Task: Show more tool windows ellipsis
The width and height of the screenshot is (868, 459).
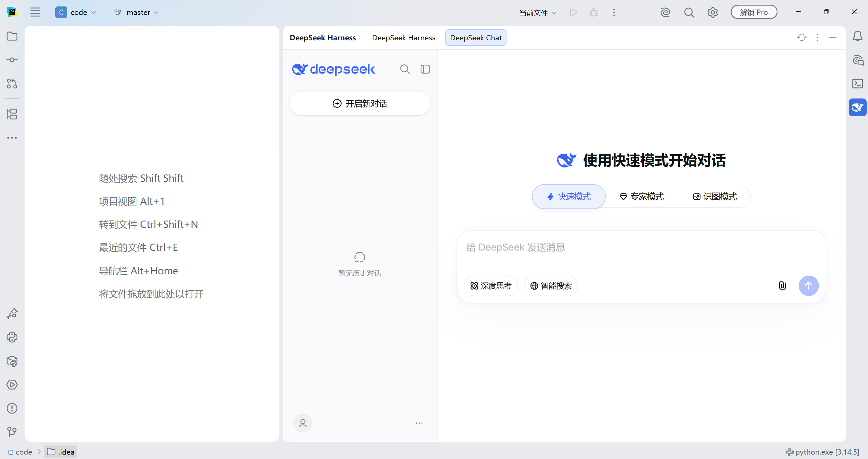Action: 12,138
